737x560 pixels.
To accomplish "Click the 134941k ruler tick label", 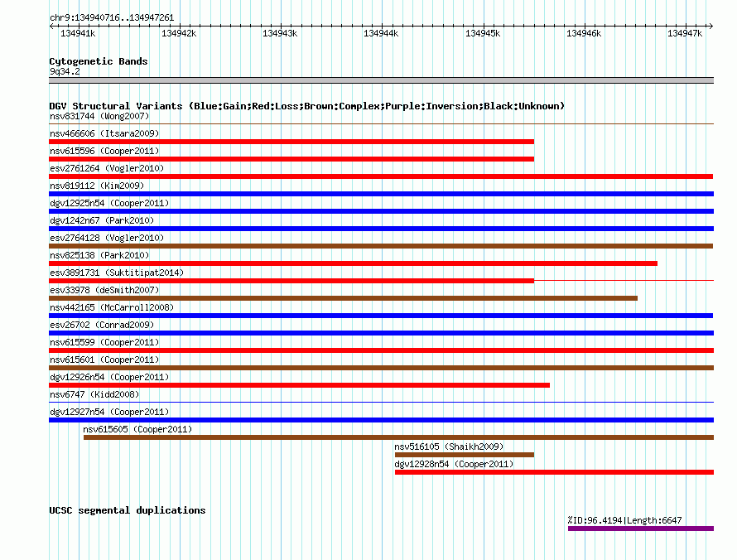I will tap(78, 33).
